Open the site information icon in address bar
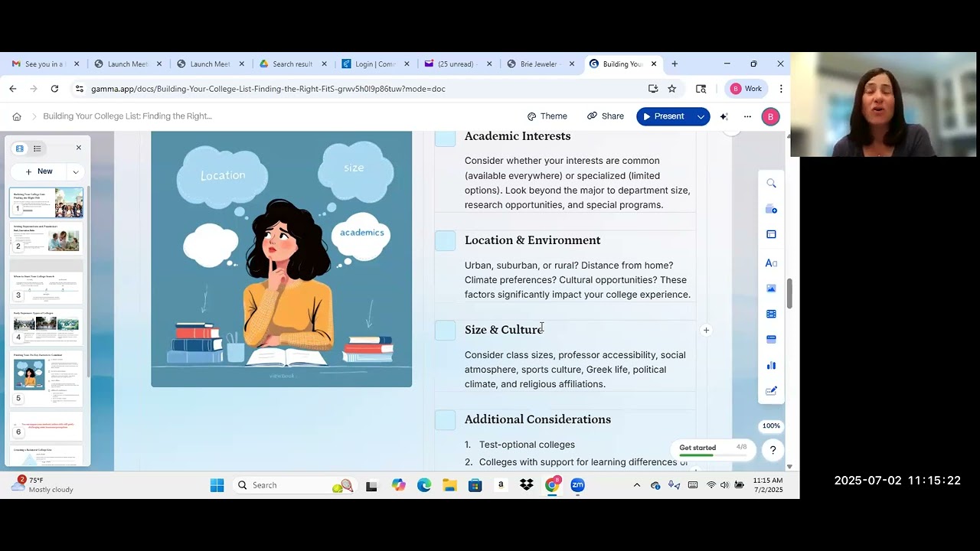The width and height of the screenshot is (980, 551). tap(80, 89)
